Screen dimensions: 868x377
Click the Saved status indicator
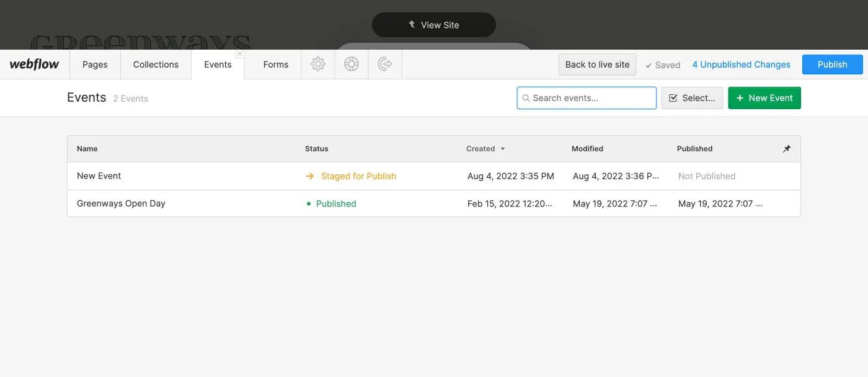tap(663, 65)
